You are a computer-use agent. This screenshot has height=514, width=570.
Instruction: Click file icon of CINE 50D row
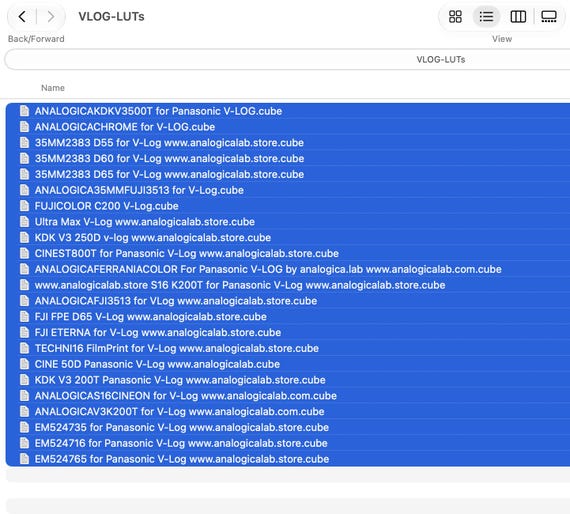click(24, 364)
